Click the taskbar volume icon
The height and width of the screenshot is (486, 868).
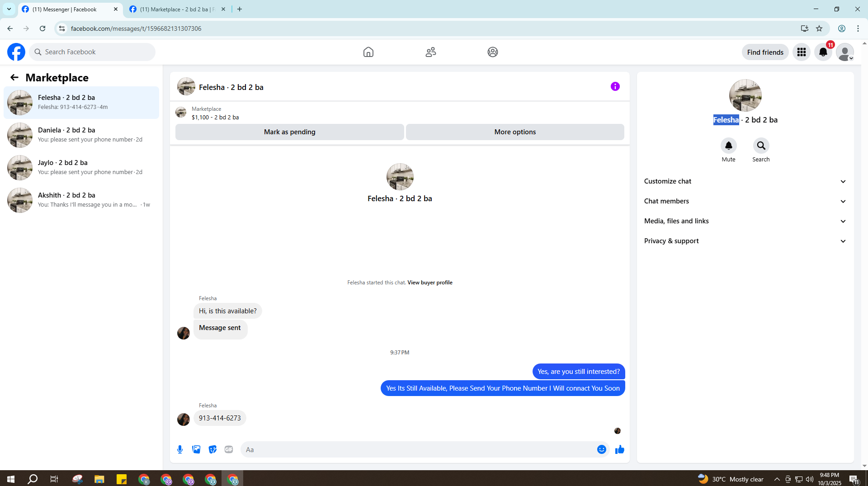click(x=810, y=479)
